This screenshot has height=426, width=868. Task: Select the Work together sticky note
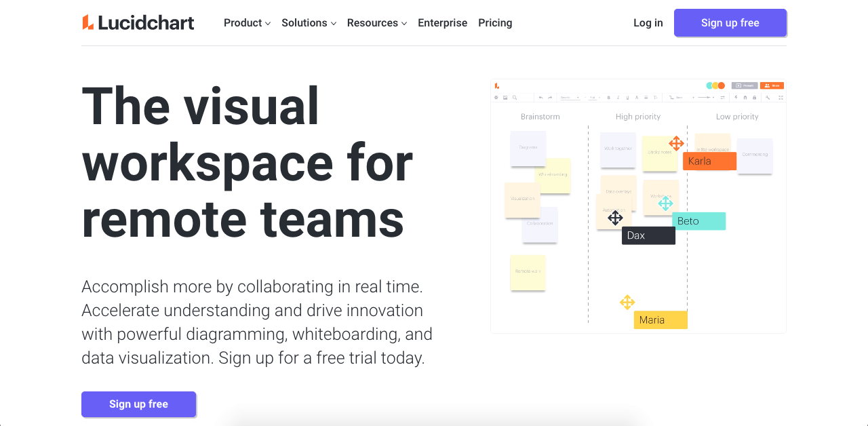[x=618, y=149]
